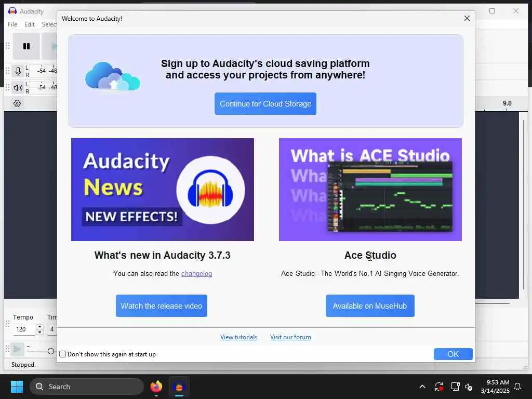Open the What is ACE Studio thumbnail
The height and width of the screenshot is (399, 532).
coord(370,189)
